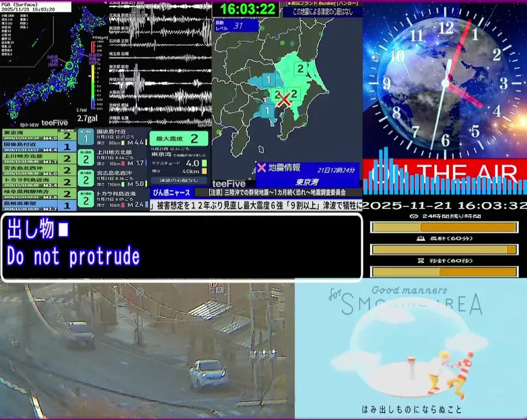The height and width of the screenshot is (420, 527).
Task: Select the 東京湾 M4.0 row in the left quake list
Action: coord(39,135)
